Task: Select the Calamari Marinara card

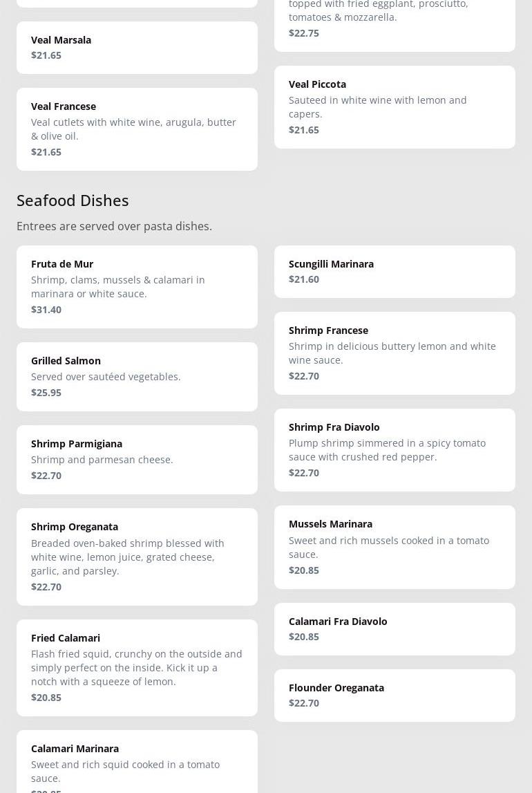Action: coord(137,762)
